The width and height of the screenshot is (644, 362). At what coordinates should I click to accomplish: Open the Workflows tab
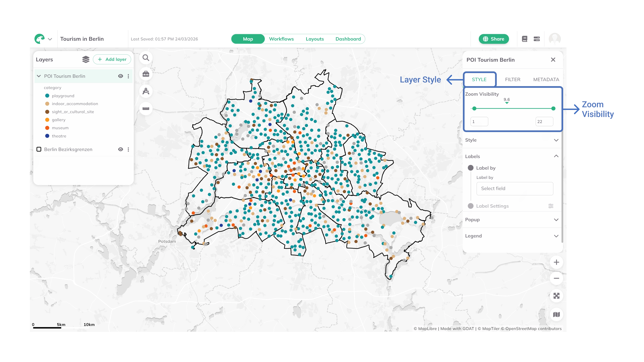click(281, 39)
